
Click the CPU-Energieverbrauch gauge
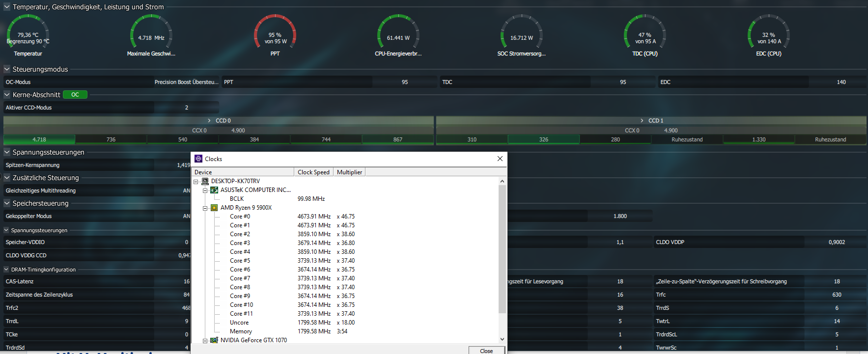click(398, 36)
